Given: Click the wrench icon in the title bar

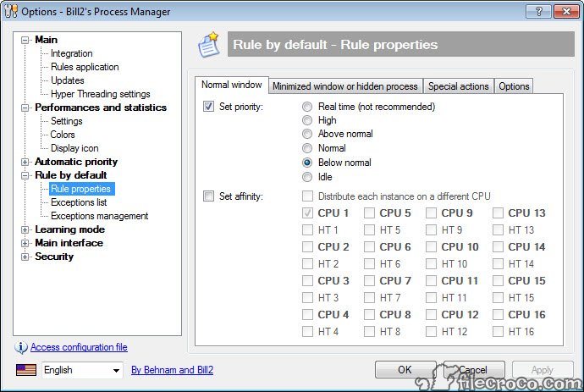Looking at the screenshot, I should click(11, 11).
